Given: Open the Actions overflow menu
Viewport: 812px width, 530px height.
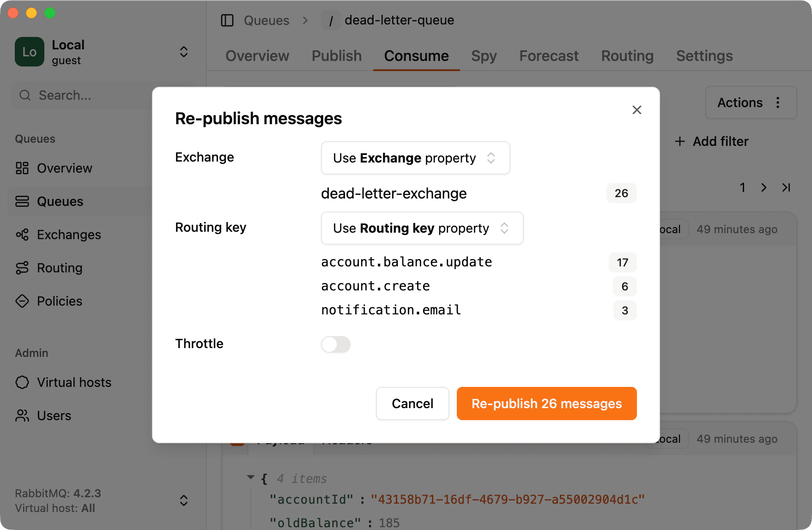Looking at the screenshot, I should point(778,102).
